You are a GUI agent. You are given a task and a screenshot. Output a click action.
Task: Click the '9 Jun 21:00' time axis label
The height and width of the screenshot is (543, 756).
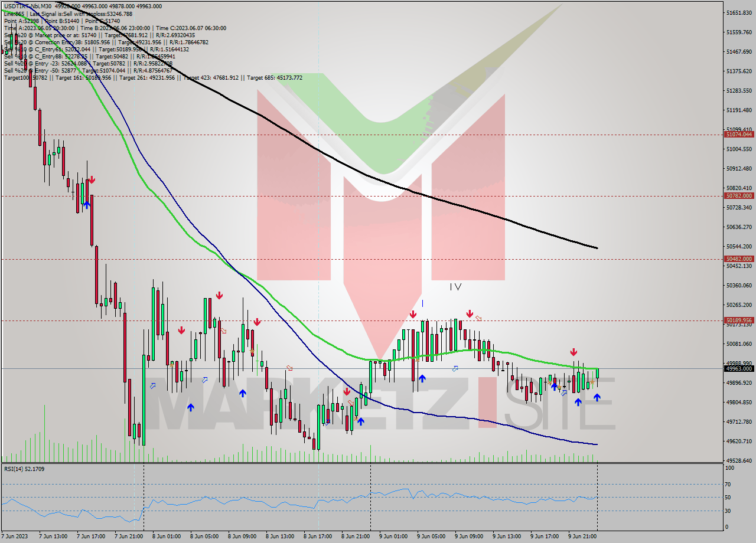tap(582, 537)
